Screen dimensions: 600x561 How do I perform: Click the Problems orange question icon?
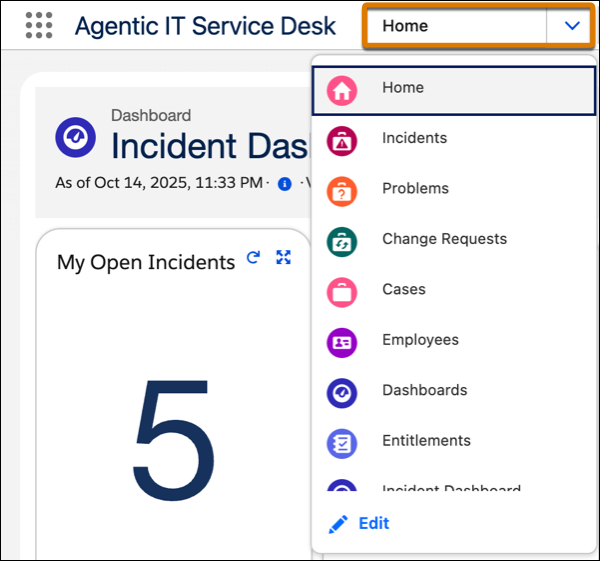coord(342,192)
